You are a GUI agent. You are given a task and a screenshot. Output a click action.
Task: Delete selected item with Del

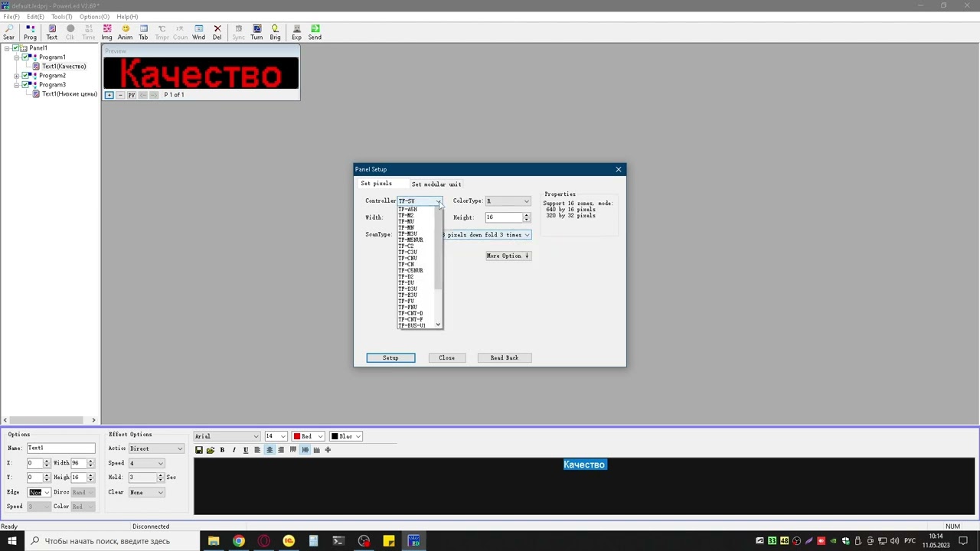pos(217,32)
